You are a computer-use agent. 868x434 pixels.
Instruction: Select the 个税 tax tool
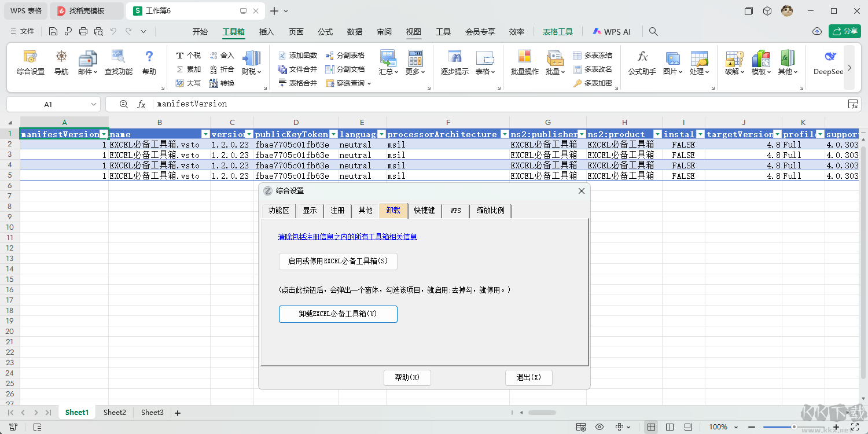point(188,56)
